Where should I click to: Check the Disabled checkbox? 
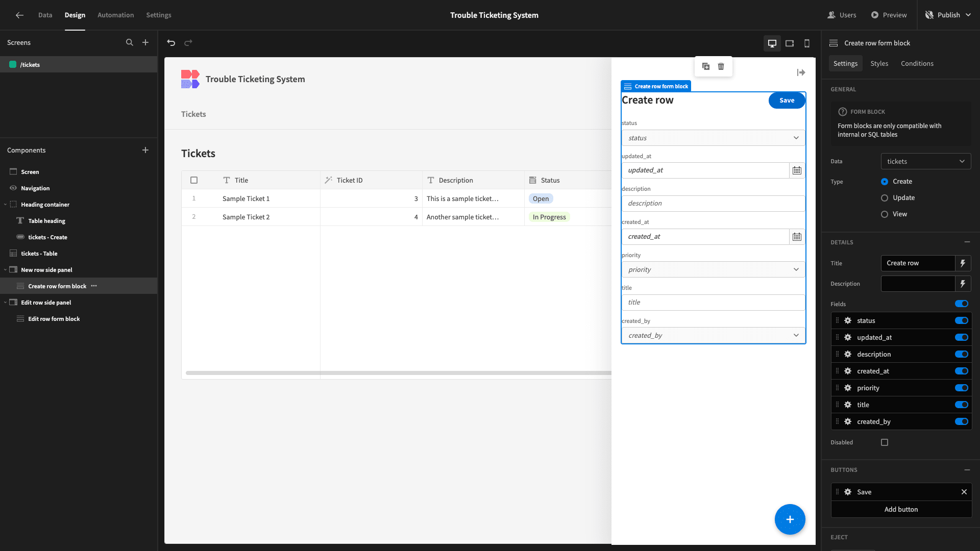point(885,443)
